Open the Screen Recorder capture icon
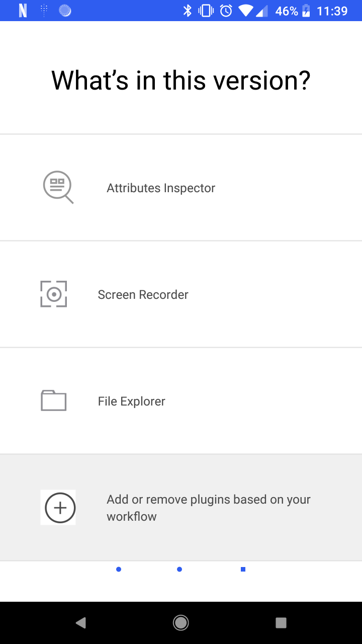 tap(53, 294)
